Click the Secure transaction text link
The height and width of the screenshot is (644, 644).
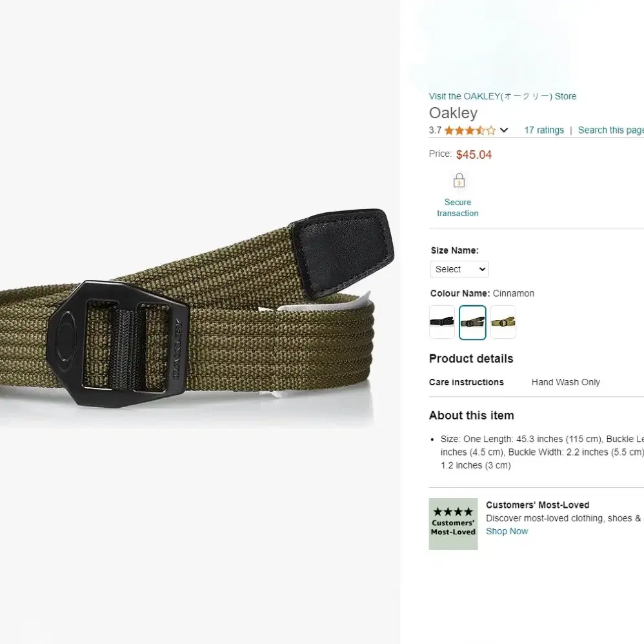tap(458, 208)
